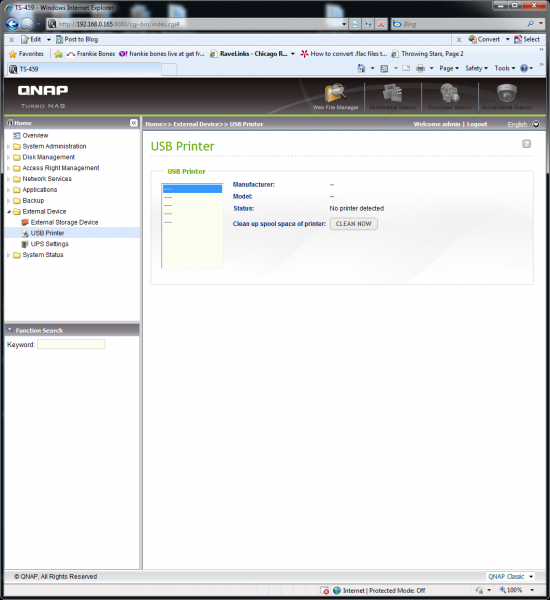Open the address bar history dropdown
Viewport: 550px width, 600px height.
coord(344,24)
